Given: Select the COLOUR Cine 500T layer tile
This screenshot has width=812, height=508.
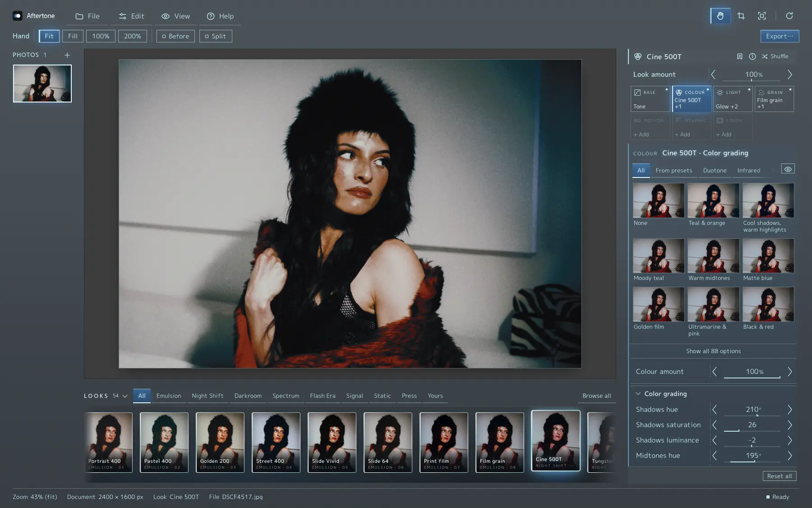Looking at the screenshot, I should 692,99.
